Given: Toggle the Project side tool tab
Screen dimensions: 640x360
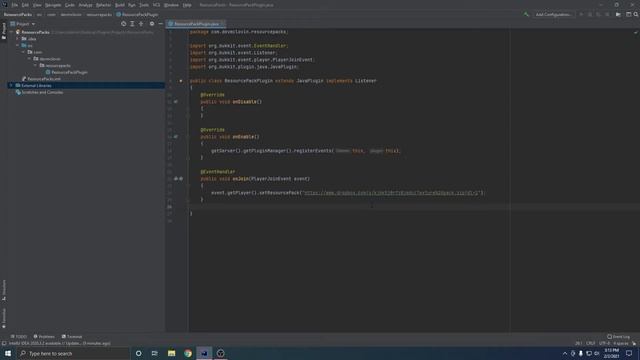Looking at the screenshot, I should [x=4, y=31].
